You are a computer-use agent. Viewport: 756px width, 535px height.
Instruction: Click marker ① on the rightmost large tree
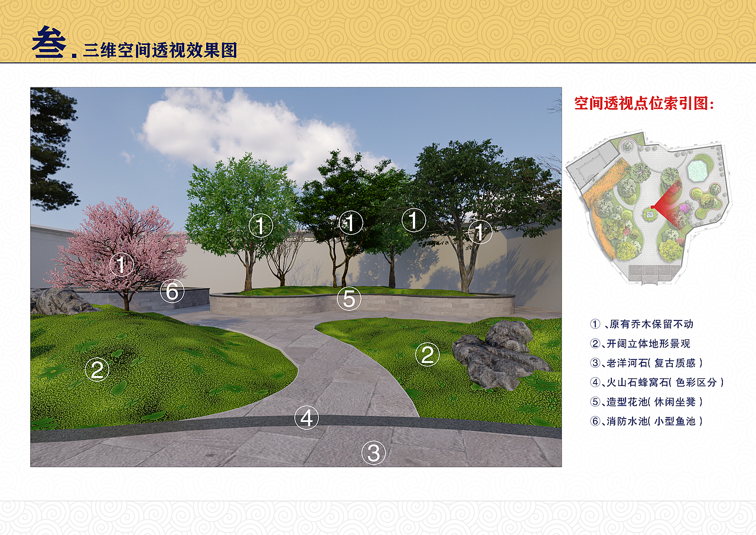pyautogui.click(x=480, y=232)
